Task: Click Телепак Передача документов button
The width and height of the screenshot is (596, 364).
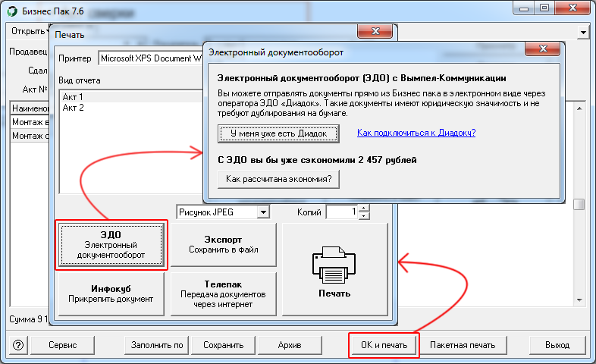Action: click(x=224, y=293)
